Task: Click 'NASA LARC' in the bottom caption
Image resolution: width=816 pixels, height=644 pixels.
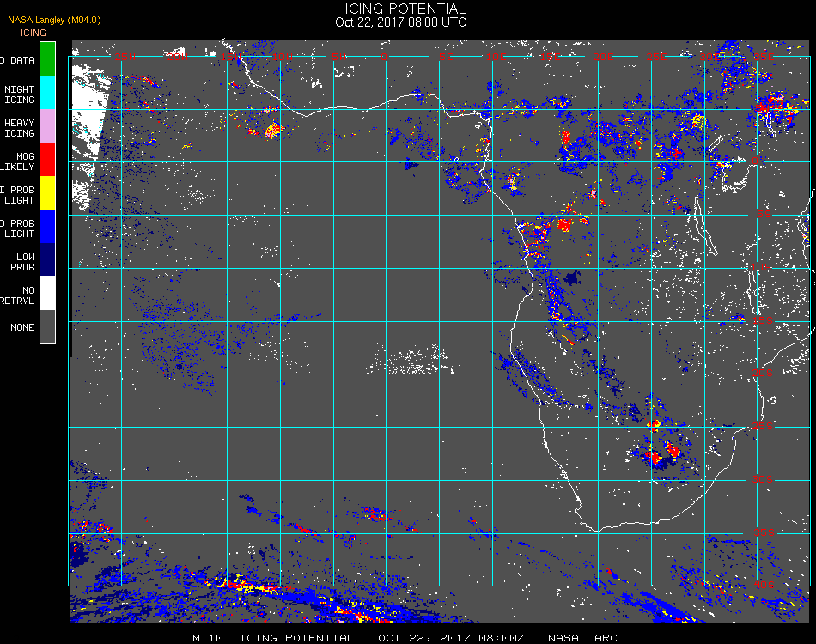Action: click(x=582, y=638)
